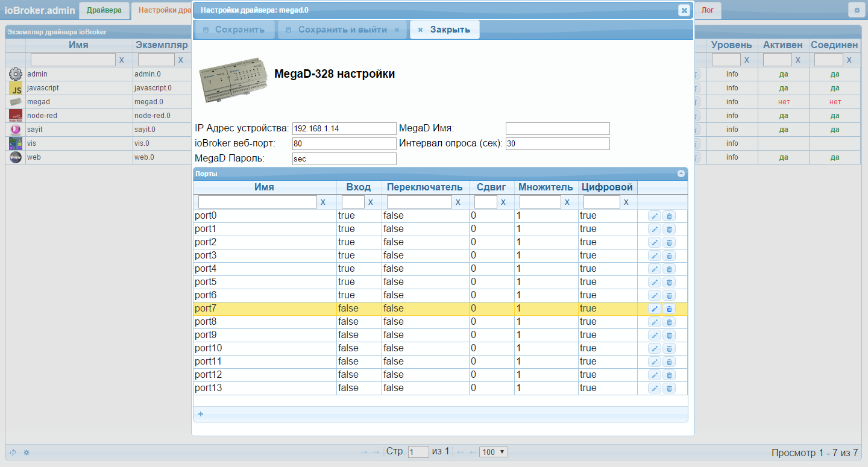Focus the Имя filter in ports table

pyautogui.click(x=257, y=202)
